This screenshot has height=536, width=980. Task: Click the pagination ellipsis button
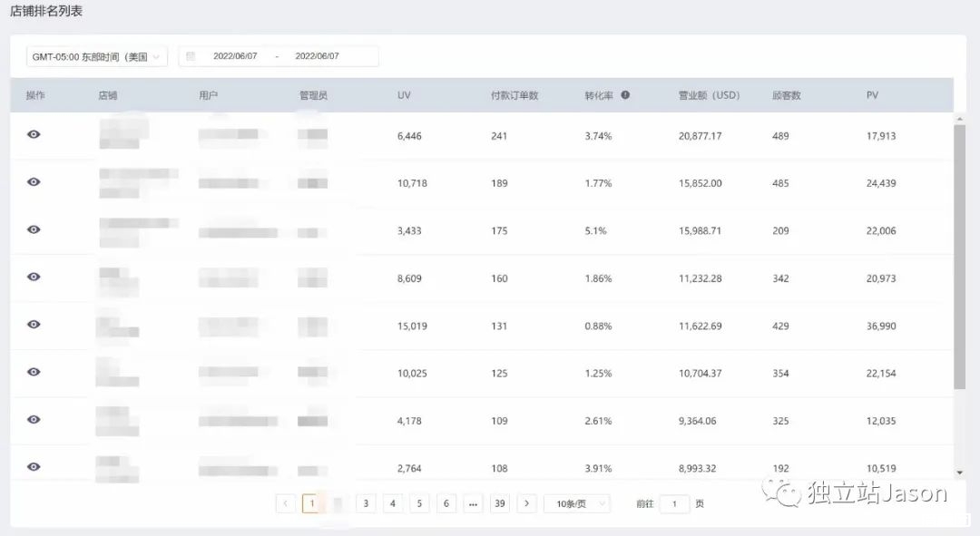click(x=473, y=503)
